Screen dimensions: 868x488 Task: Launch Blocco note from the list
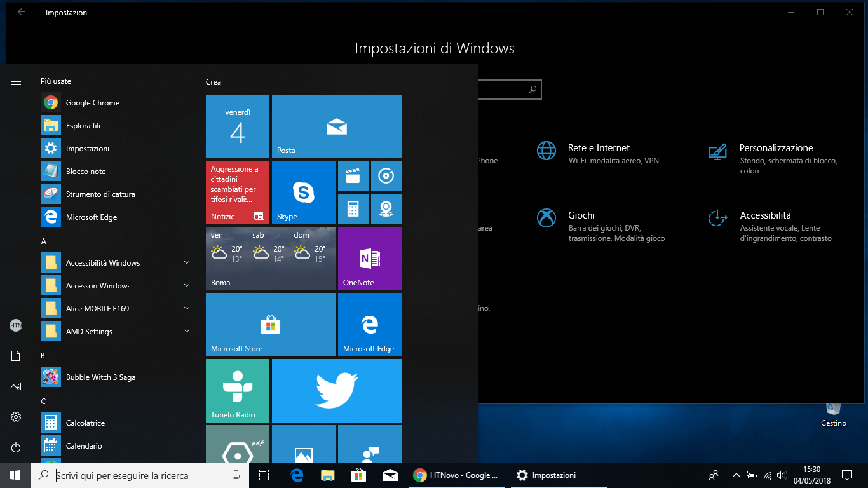pyautogui.click(x=116, y=172)
